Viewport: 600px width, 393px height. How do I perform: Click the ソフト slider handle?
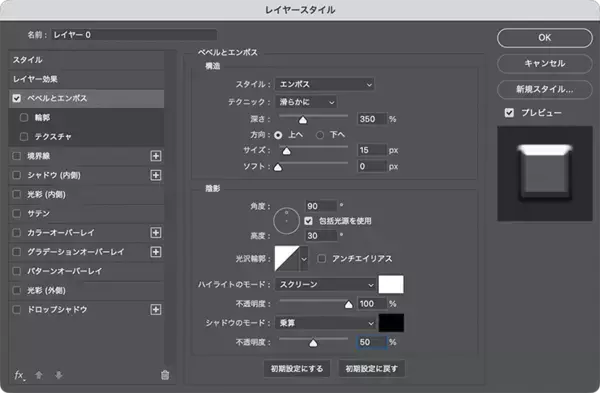278,168
